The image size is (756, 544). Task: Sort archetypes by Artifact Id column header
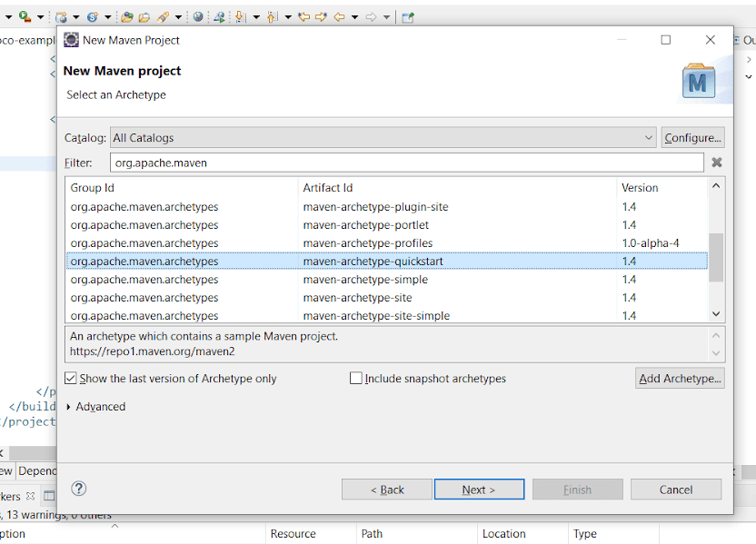[x=457, y=187]
